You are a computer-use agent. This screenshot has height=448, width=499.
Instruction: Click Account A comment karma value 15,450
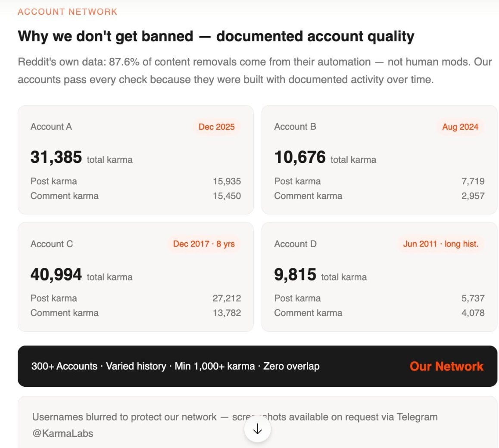click(x=227, y=196)
